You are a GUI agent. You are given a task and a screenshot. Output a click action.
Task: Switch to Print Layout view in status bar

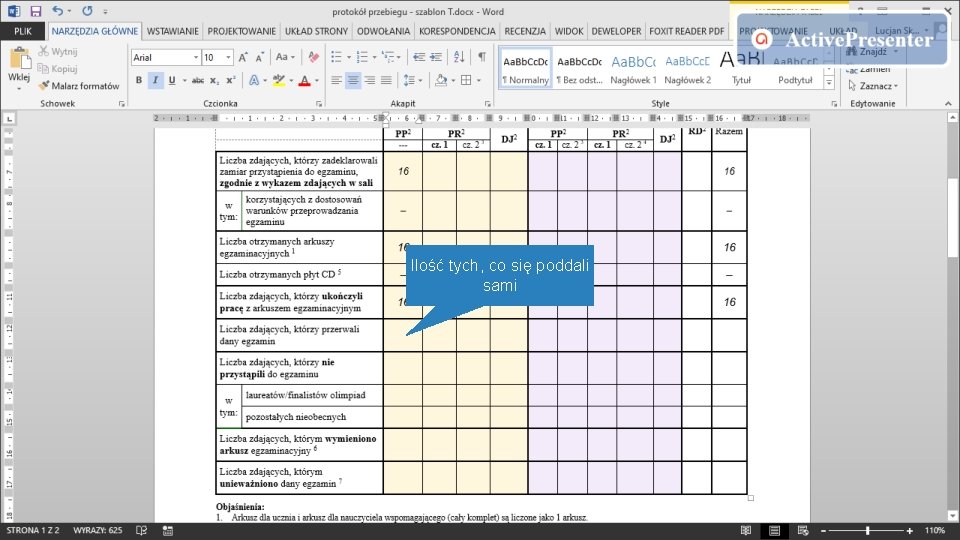coord(774,530)
